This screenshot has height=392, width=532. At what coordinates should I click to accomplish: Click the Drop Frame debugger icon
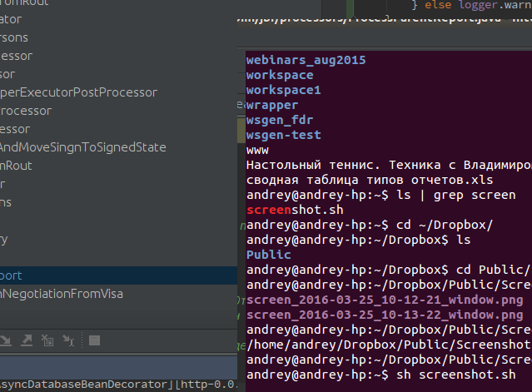click(x=47, y=340)
